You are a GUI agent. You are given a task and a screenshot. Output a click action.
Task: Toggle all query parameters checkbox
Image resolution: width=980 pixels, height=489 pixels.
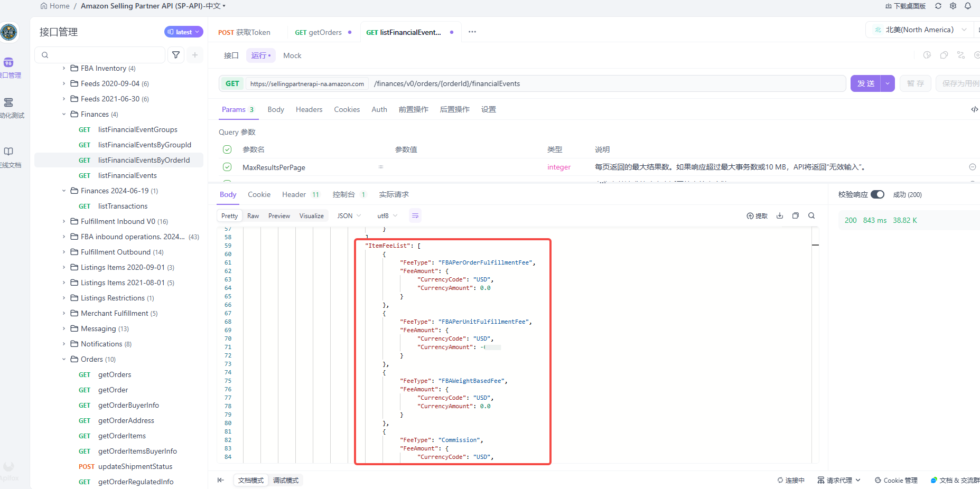pyautogui.click(x=227, y=149)
